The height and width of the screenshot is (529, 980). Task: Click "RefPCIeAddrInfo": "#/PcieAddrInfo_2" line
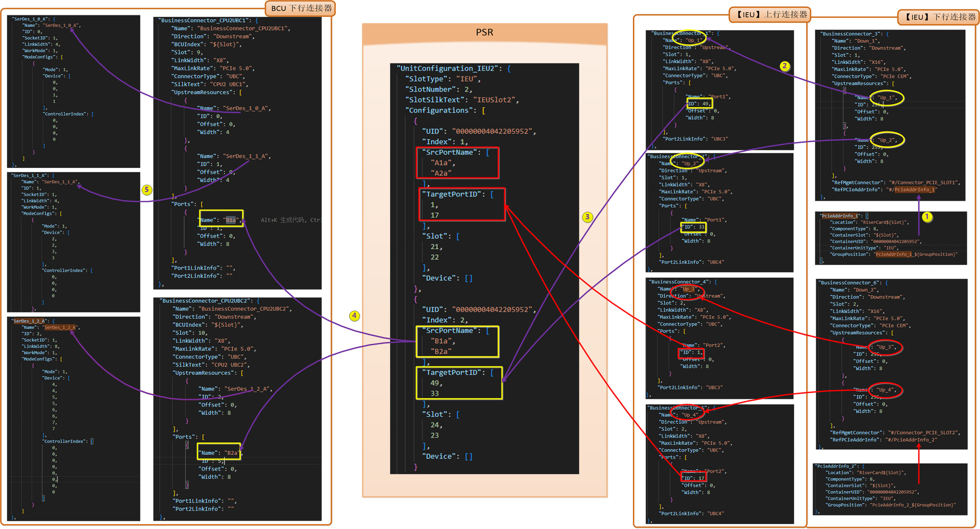(884, 440)
